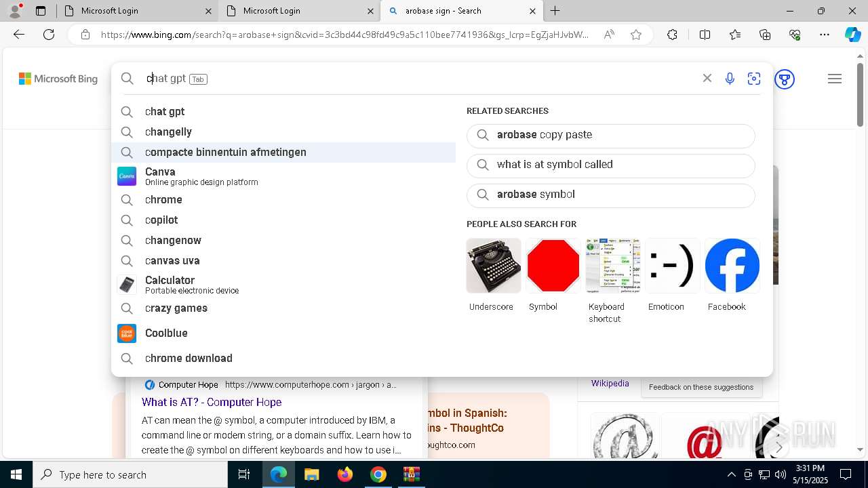Open WinRAR from taskbar
Viewport: 868px width, 488px height.
(x=412, y=474)
